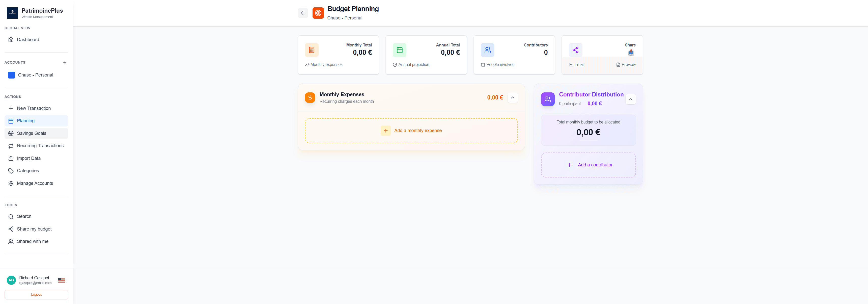Image resolution: width=868 pixels, height=304 pixels.
Task: Click Add a monthly expense
Action: tap(411, 131)
